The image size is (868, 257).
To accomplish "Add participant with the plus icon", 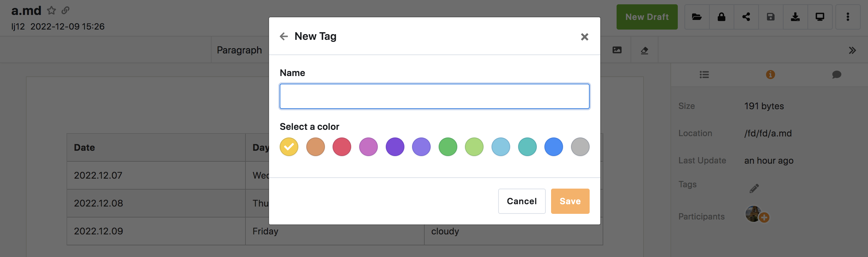I will 764,217.
